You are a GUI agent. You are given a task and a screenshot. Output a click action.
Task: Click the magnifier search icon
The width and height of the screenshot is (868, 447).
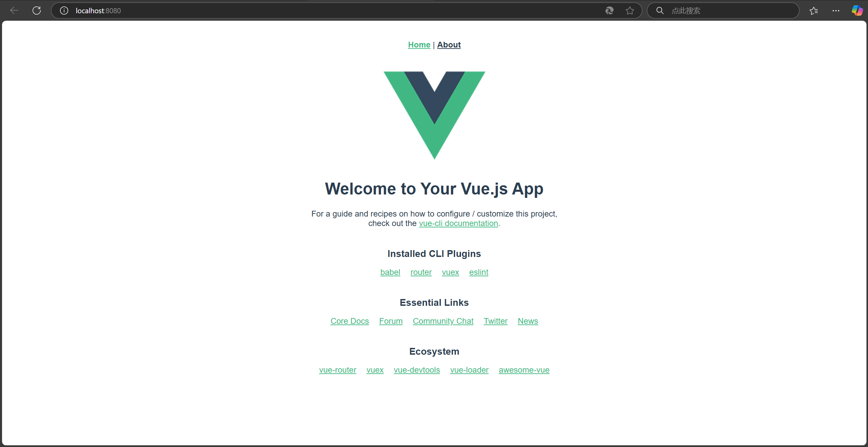point(660,11)
